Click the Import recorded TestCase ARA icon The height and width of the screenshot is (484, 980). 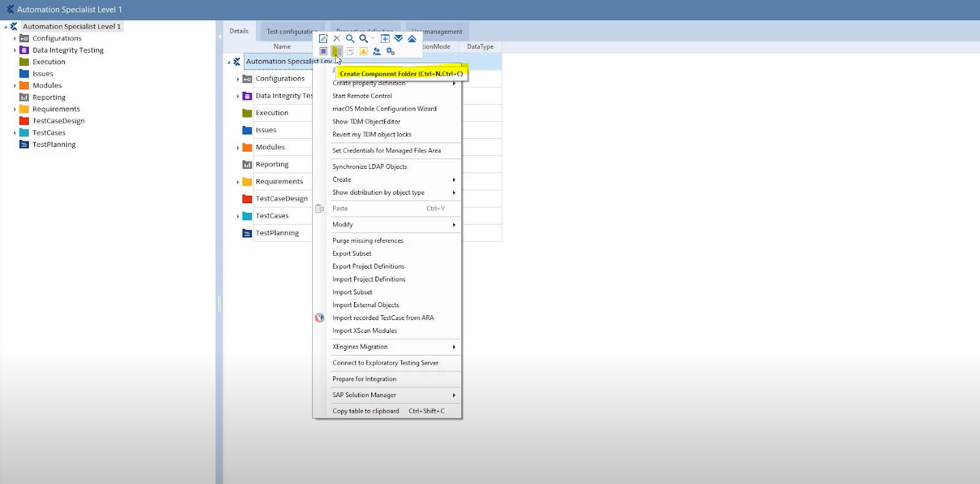pos(319,318)
